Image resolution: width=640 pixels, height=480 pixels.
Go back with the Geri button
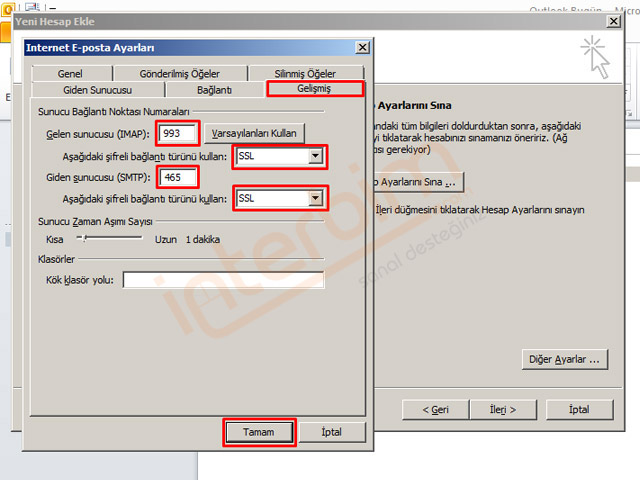pos(435,409)
